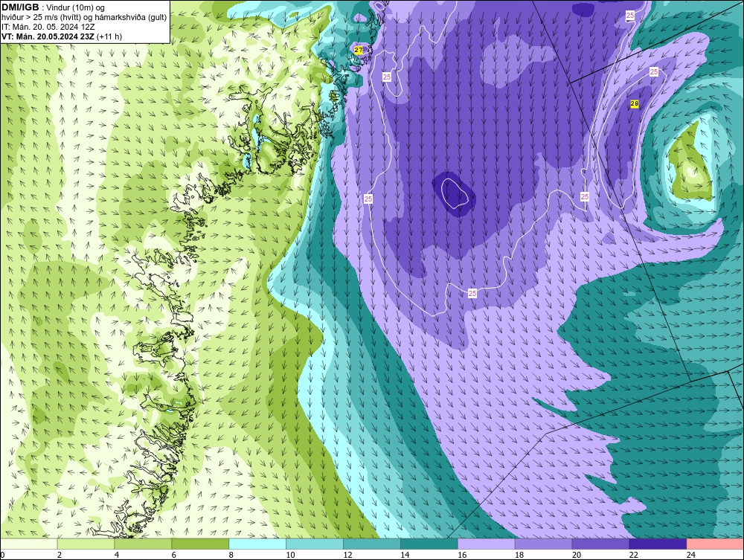Click the legend value 14
This screenshot has width=744, height=560.
click(x=405, y=555)
